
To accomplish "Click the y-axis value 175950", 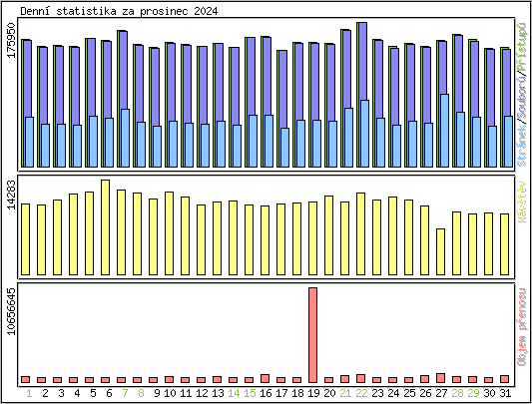I will pos(12,41).
